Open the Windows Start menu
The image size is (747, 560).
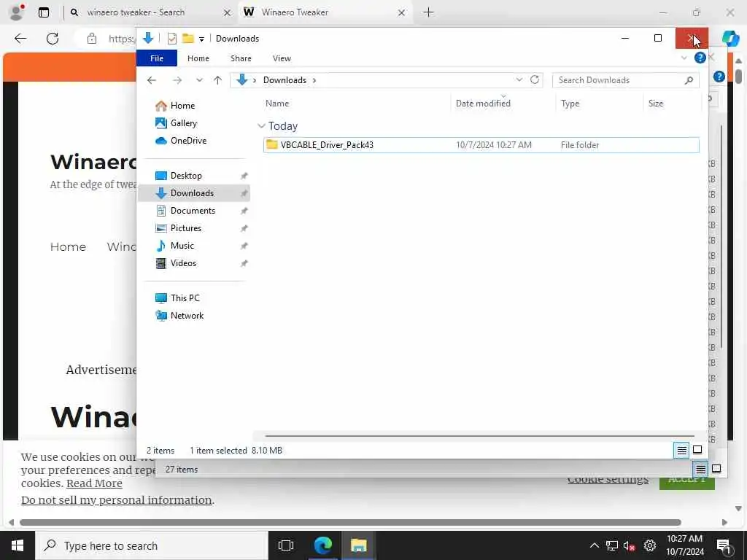click(18, 545)
